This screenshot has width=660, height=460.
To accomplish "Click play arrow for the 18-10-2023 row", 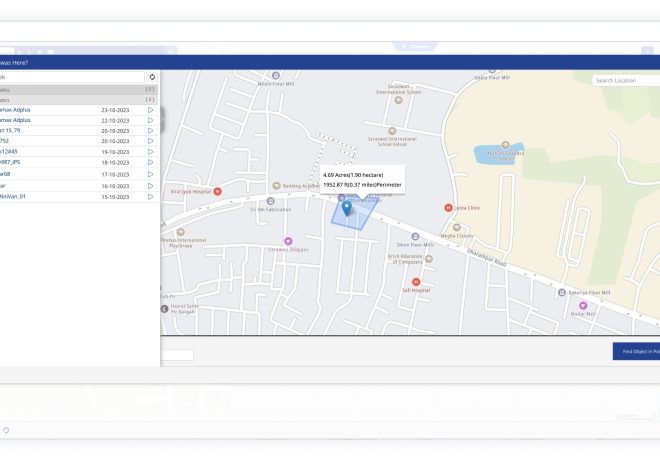I will tap(150, 162).
